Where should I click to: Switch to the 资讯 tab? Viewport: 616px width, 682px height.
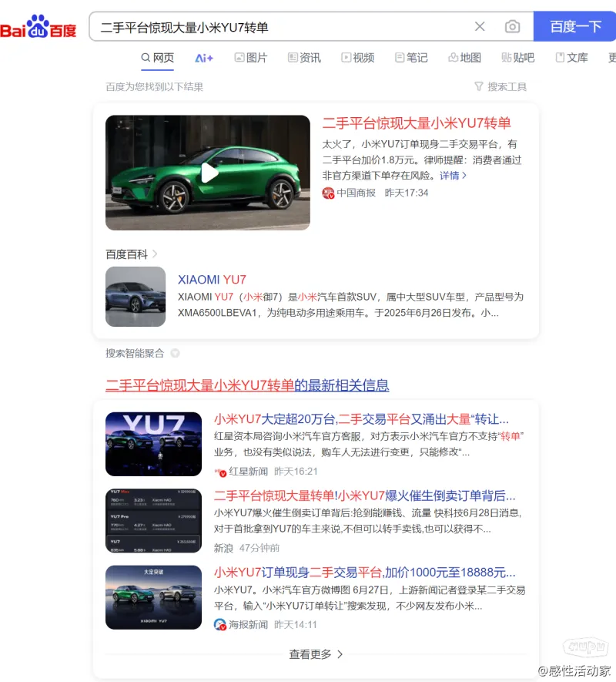(x=304, y=58)
